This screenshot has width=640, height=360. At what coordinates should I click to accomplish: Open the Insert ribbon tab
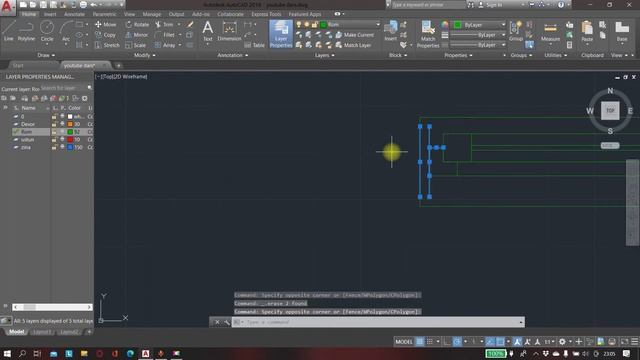(x=50, y=14)
